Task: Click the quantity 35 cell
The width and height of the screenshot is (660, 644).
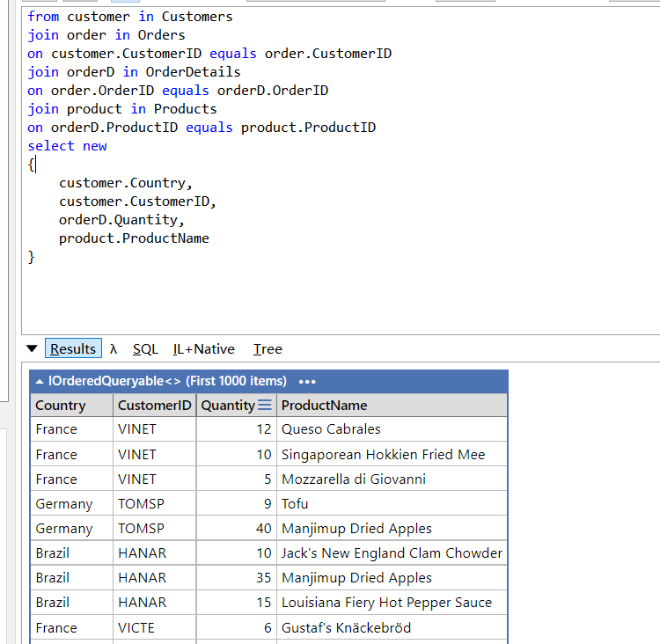Action: pyautogui.click(x=237, y=577)
